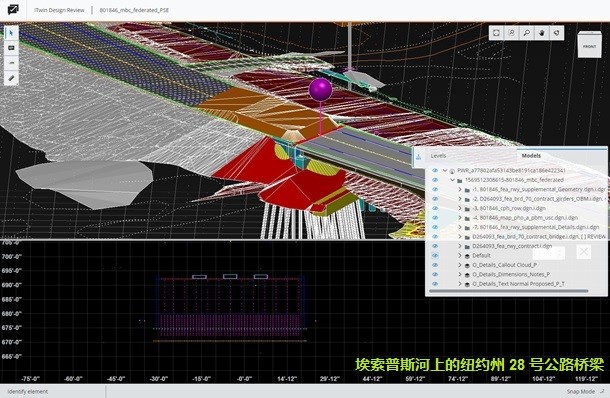
Task: Hide the contract_girders_OBM model
Action: coord(435,199)
